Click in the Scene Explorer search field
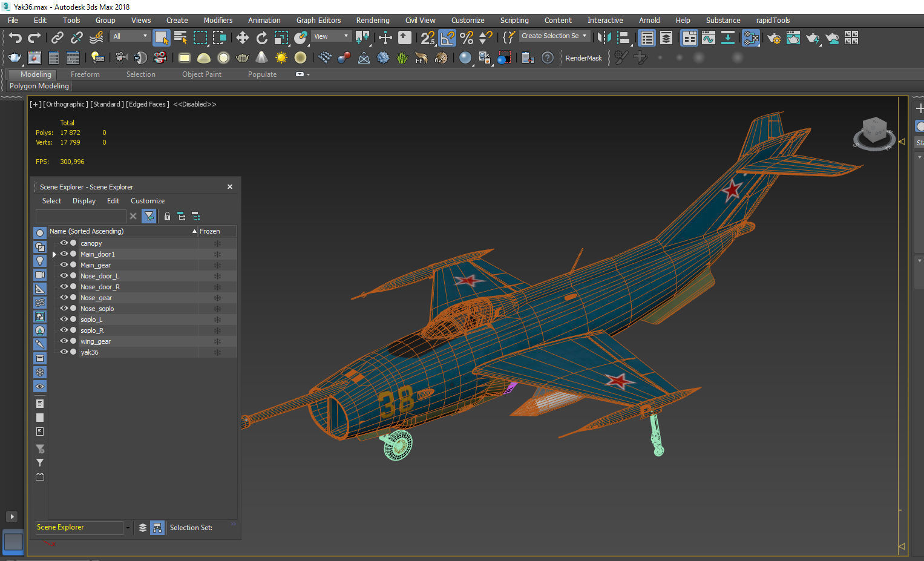924x561 pixels. [81, 216]
